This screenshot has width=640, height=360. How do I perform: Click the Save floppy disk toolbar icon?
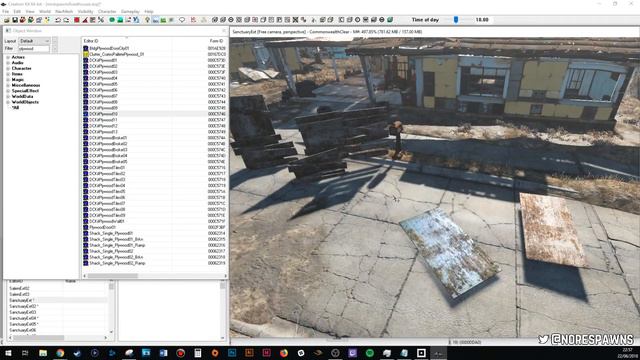15,20
